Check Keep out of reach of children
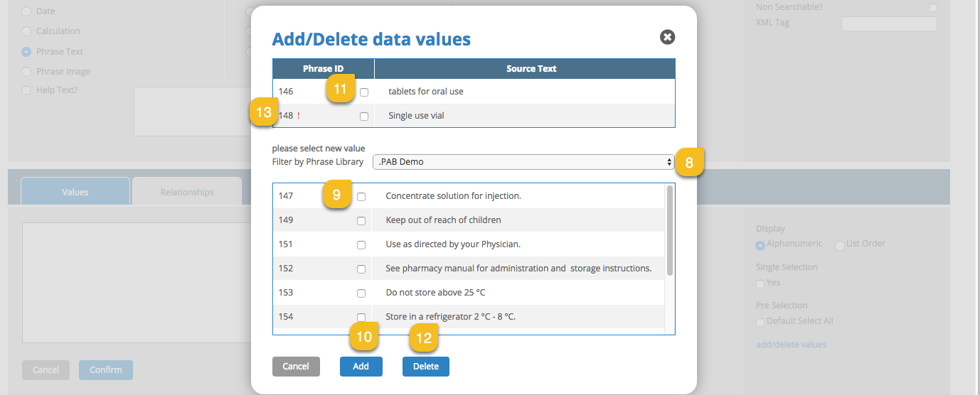 [x=361, y=221]
